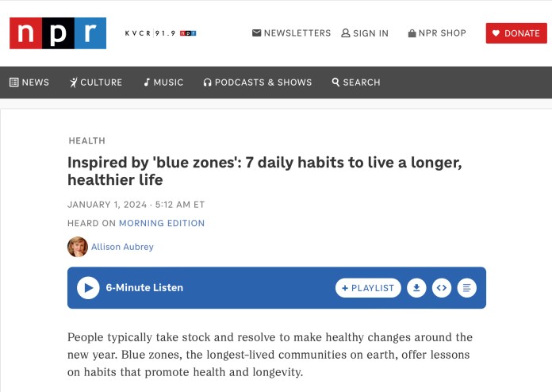Image resolution: width=552 pixels, height=392 pixels.
Task: Open the Culture menu
Action: click(x=96, y=83)
